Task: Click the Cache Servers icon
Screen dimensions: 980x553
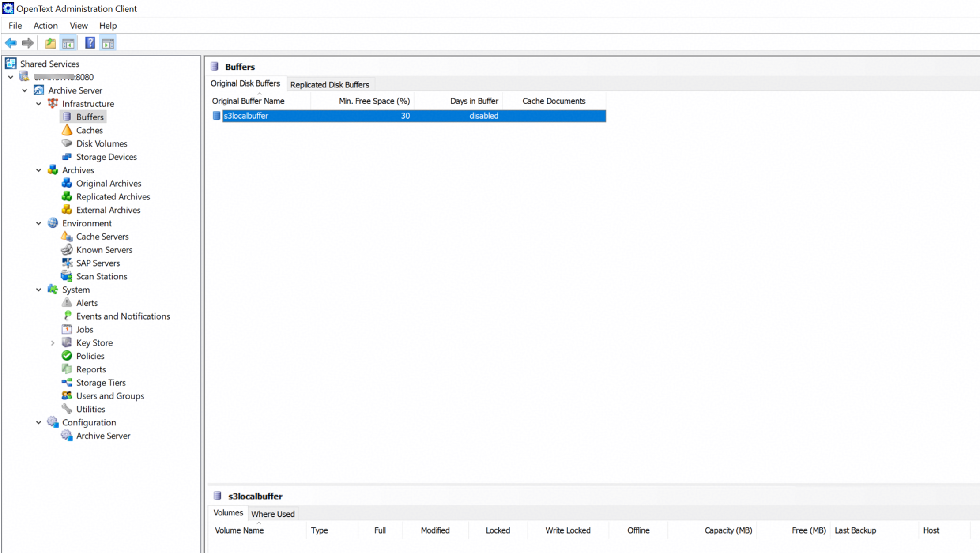Action: 67,236
